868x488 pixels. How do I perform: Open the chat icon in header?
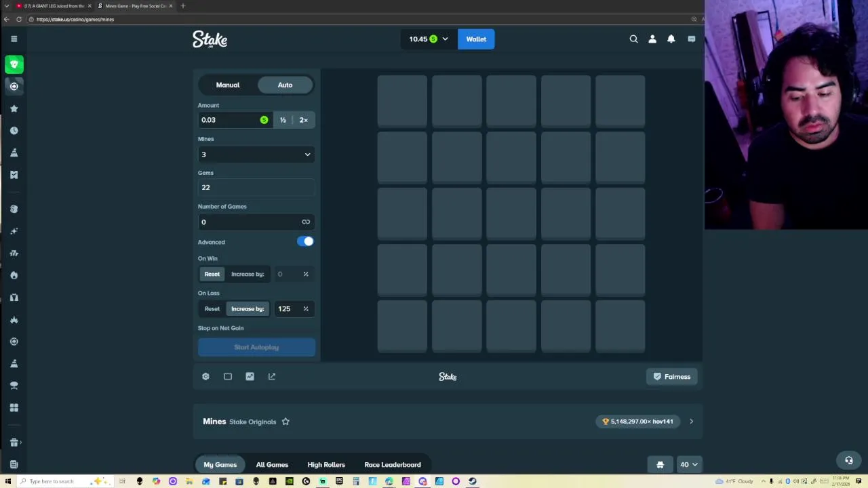pyautogui.click(x=691, y=39)
